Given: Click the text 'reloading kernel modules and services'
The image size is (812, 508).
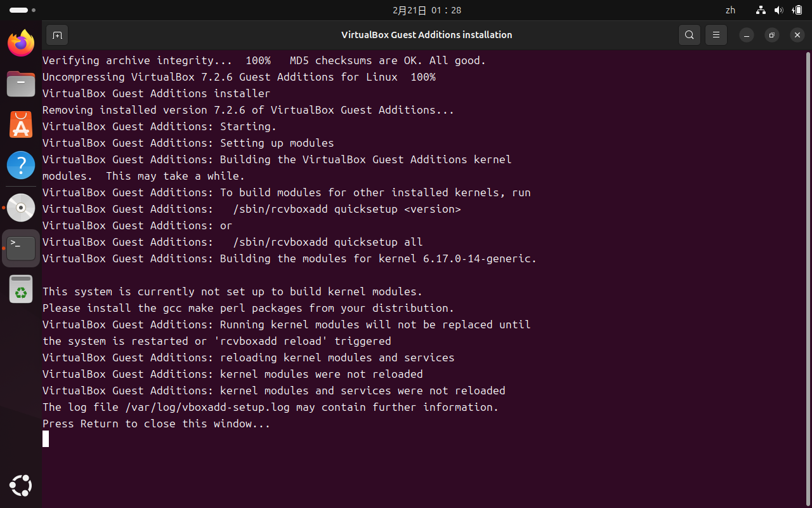Looking at the screenshot, I should coord(337,358).
